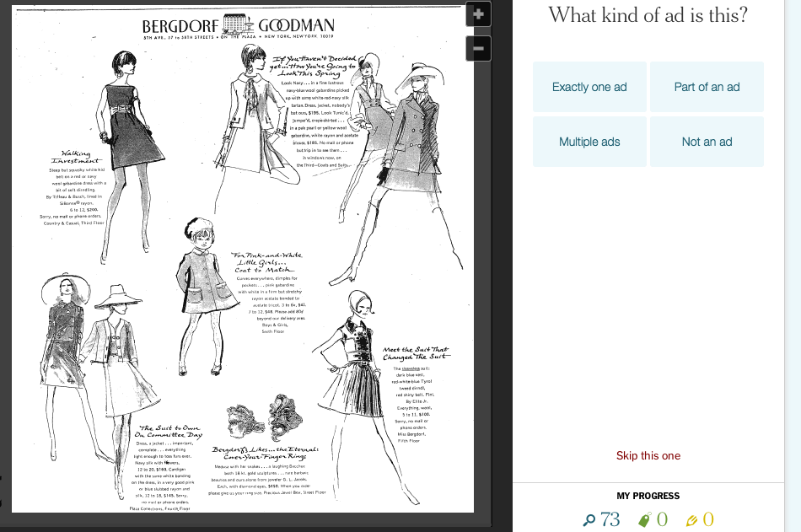
Task: Click the For Pink-and-White Little Girls caption
Action: coord(266,262)
